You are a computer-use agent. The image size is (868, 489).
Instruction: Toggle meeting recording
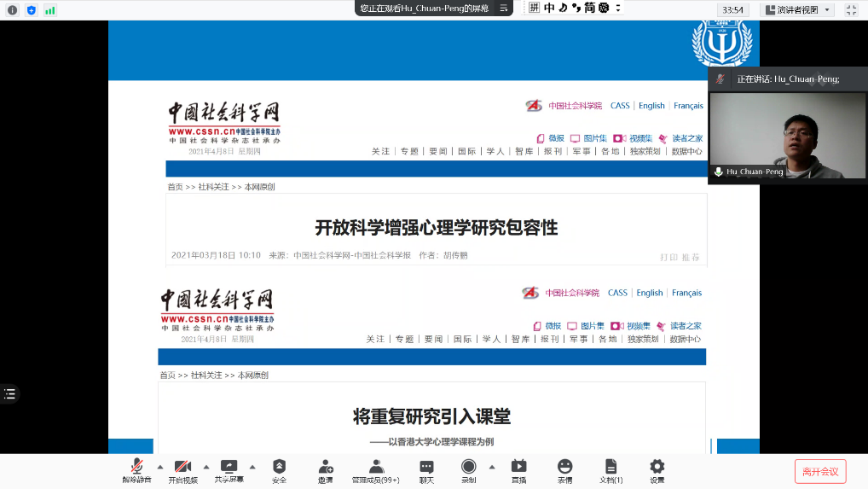coord(468,469)
